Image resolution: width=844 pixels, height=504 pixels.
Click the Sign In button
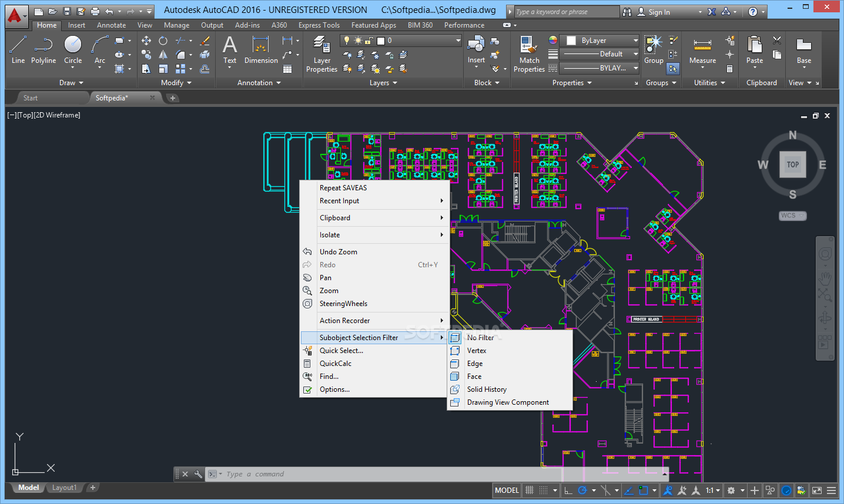coord(659,12)
